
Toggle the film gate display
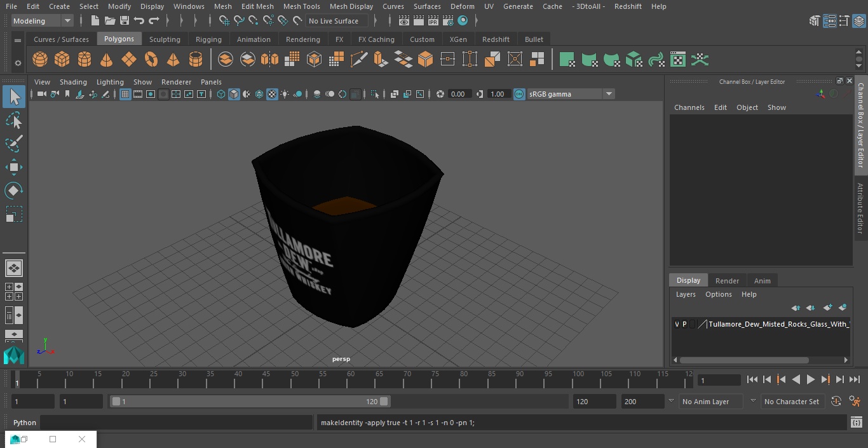[x=138, y=94]
